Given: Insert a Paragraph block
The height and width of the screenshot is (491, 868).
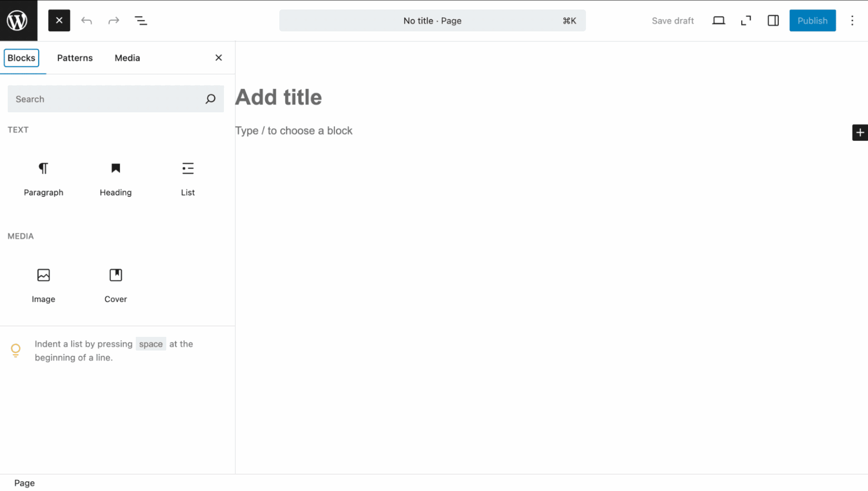Looking at the screenshot, I should point(44,179).
